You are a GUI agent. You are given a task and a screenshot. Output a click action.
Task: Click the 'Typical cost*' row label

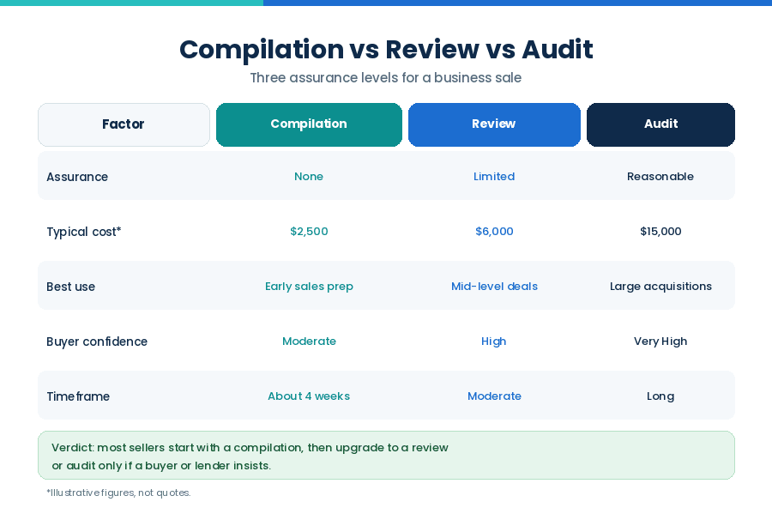point(84,232)
